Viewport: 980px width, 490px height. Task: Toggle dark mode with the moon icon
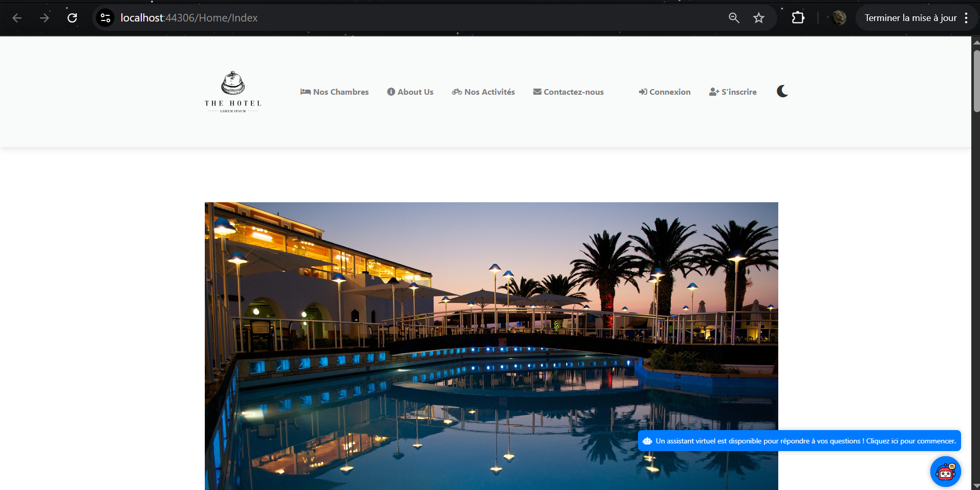tap(782, 91)
